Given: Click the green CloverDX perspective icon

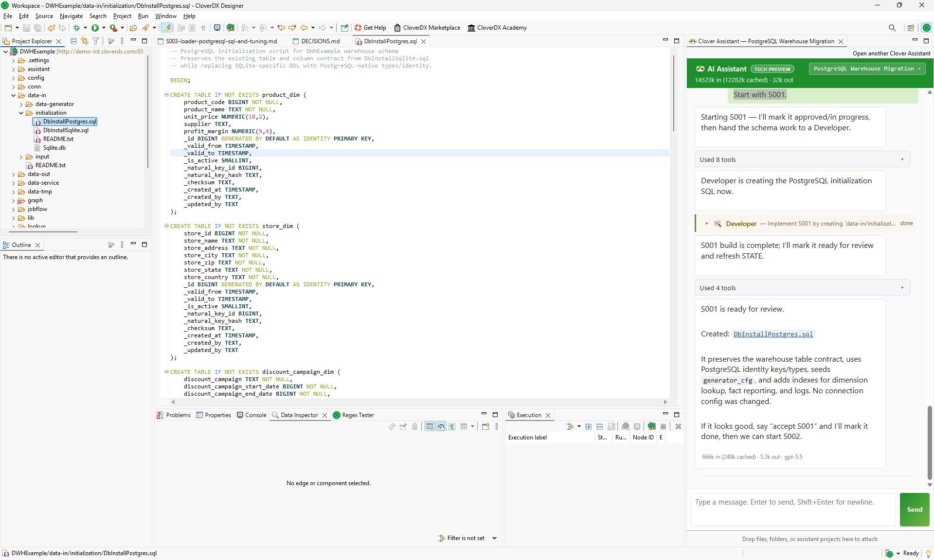Looking at the screenshot, I should [x=927, y=28].
